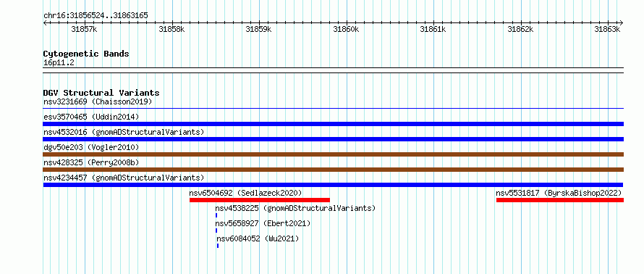Click the blue bar under nsv4234457
The height and width of the screenshot is (274, 644).
334,185
